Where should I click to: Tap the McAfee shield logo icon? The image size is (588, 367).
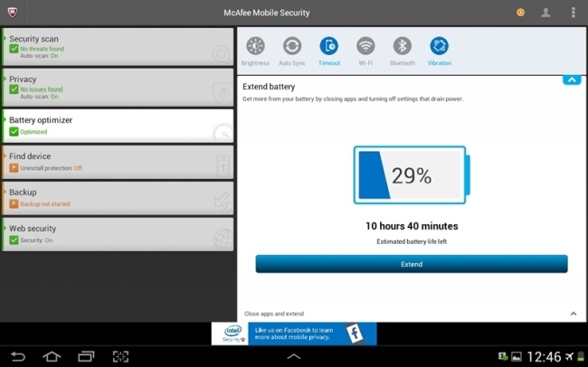13,13
